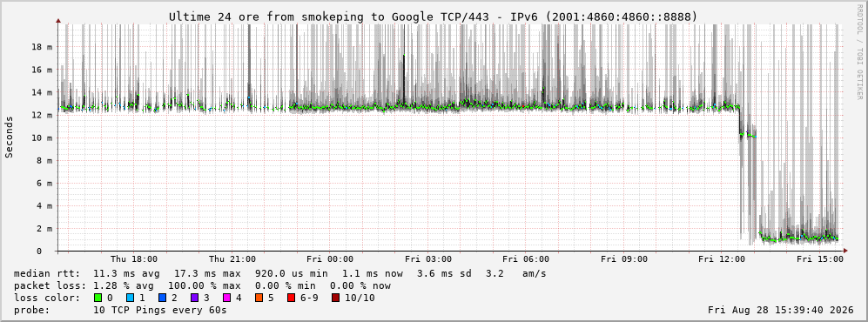This screenshot has height=322, width=868.
Task: Click the timestamp Fri Aug 28 15:39:40 2026
Action: [781, 310]
